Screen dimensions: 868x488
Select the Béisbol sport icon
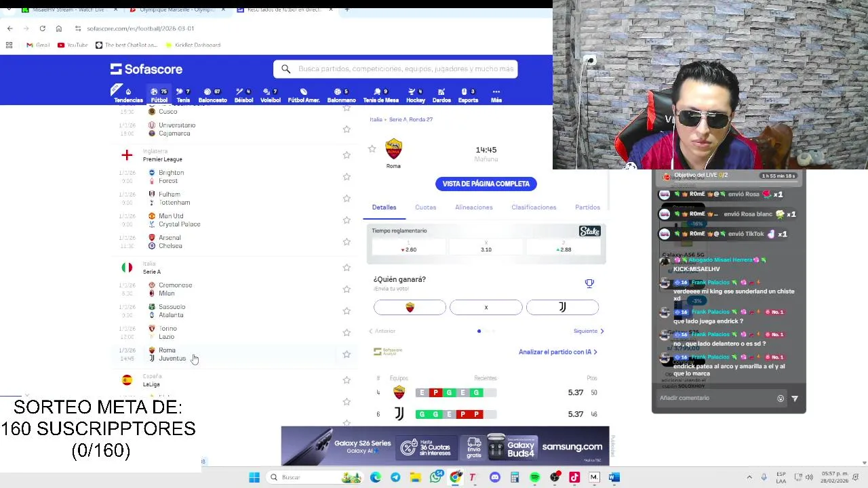(243, 95)
